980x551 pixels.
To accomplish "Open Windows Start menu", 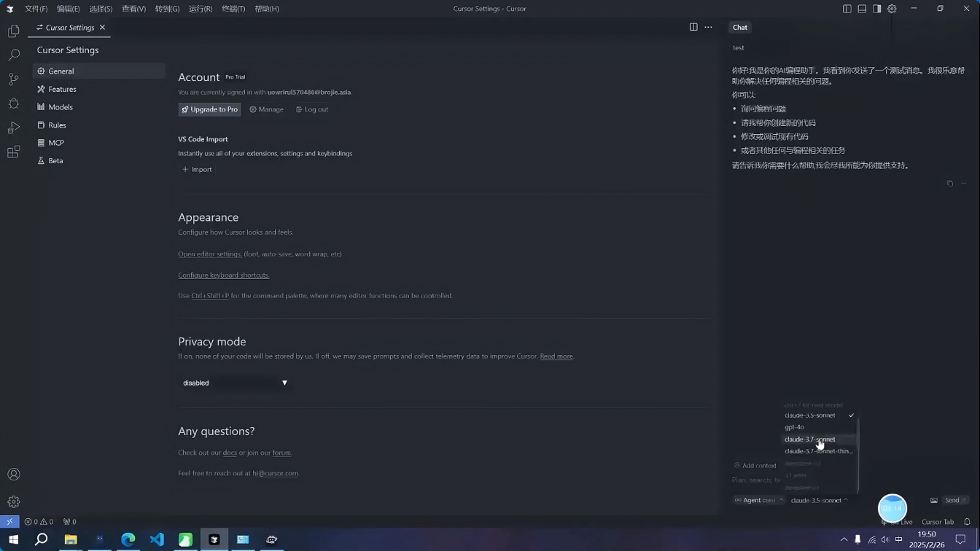I will click(x=13, y=539).
